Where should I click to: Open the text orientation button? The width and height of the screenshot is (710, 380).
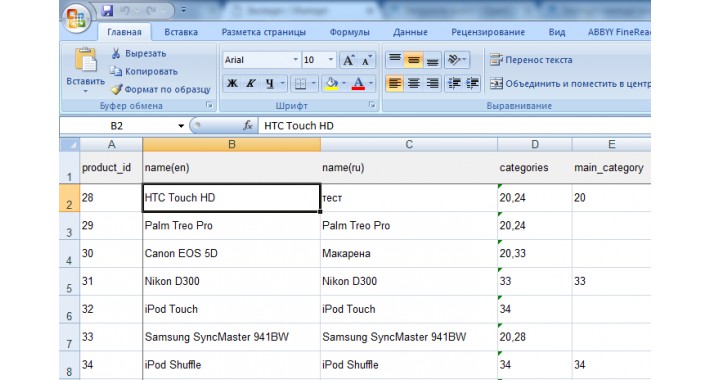(456, 59)
